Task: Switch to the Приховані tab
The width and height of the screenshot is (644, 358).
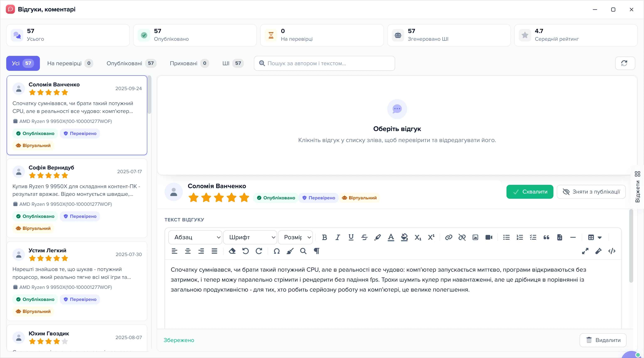Action: coord(189,64)
